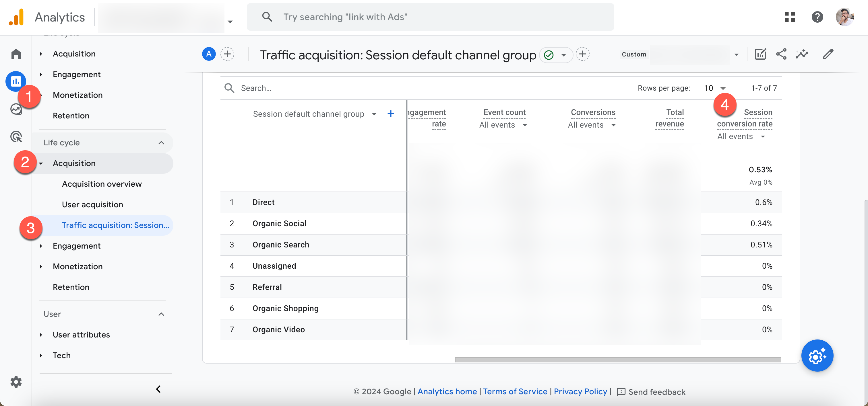This screenshot has height=406, width=868.
Task: Click the Help question mark icon
Action: pyautogui.click(x=817, y=17)
